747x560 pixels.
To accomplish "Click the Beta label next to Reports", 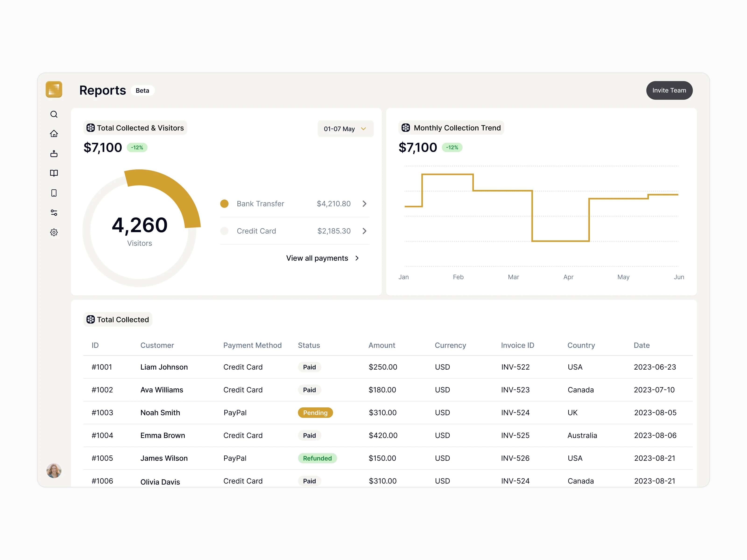I will (x=142, y=91).
